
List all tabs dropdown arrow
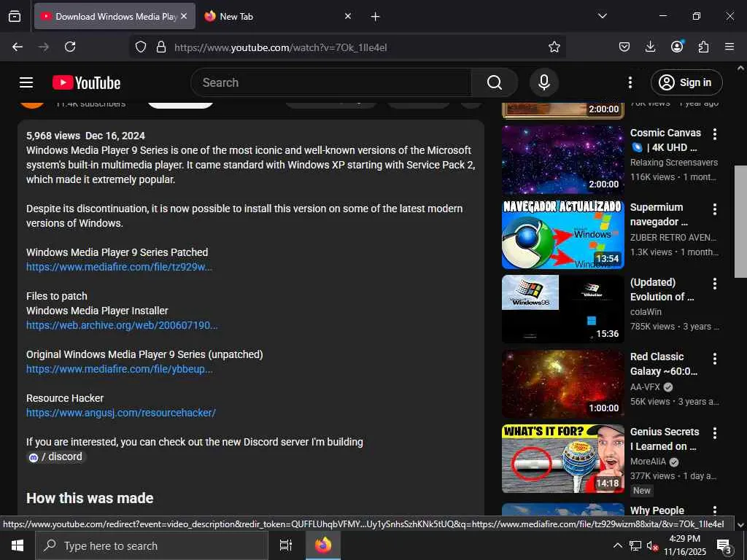pyautogui.click(x=602, y=16)
